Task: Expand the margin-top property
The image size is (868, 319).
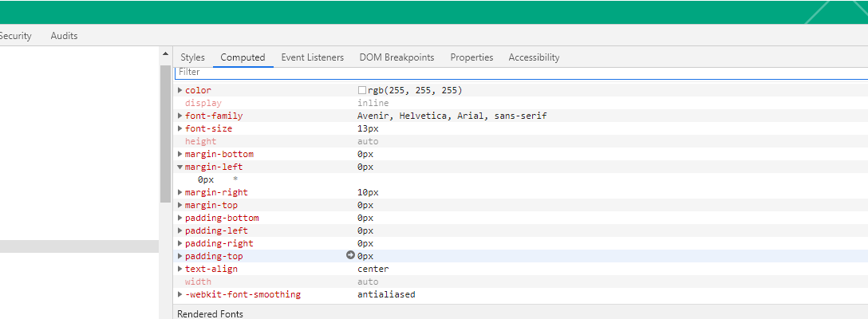Action: tap(180, 205)
